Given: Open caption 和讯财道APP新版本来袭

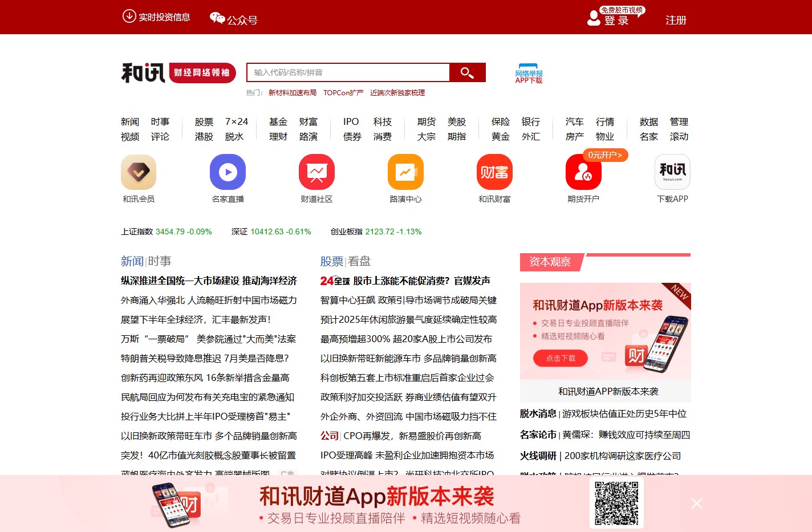Looking at the screenshot, I should pyautogui.click(x=608, y=391).
